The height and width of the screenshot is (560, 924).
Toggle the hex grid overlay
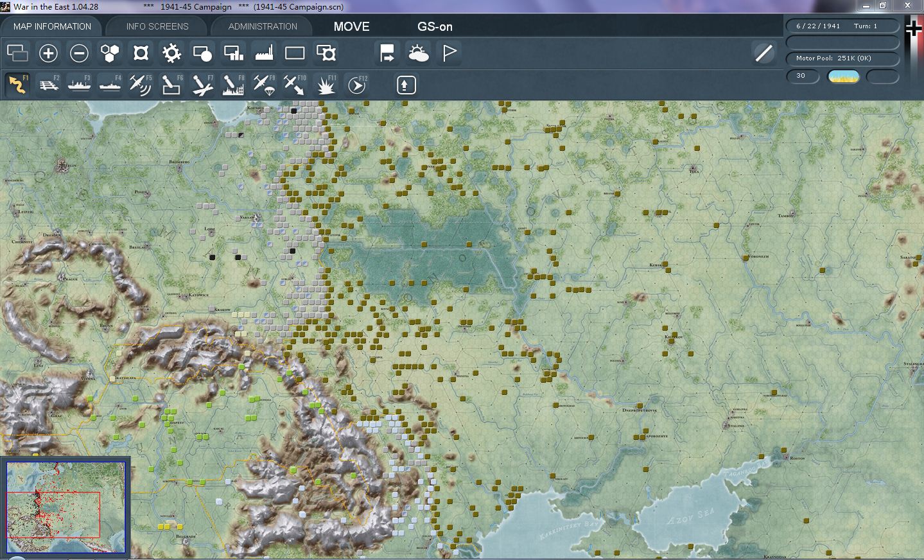(x=110, y=53)
